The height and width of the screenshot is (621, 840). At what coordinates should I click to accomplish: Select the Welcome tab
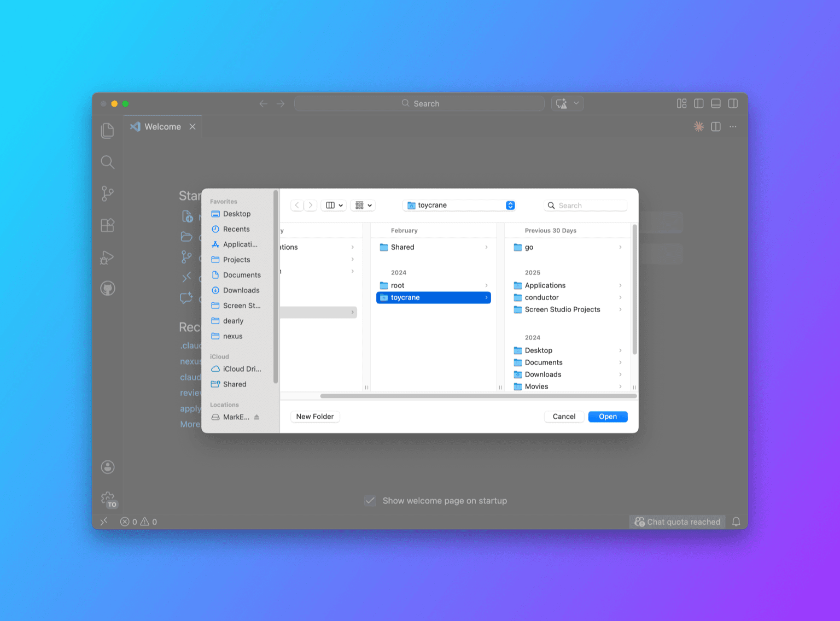pos(162,126)
